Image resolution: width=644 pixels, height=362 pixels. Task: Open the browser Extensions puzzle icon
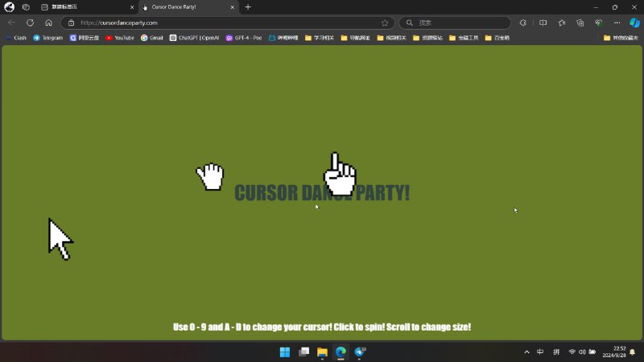click(522, 23)
